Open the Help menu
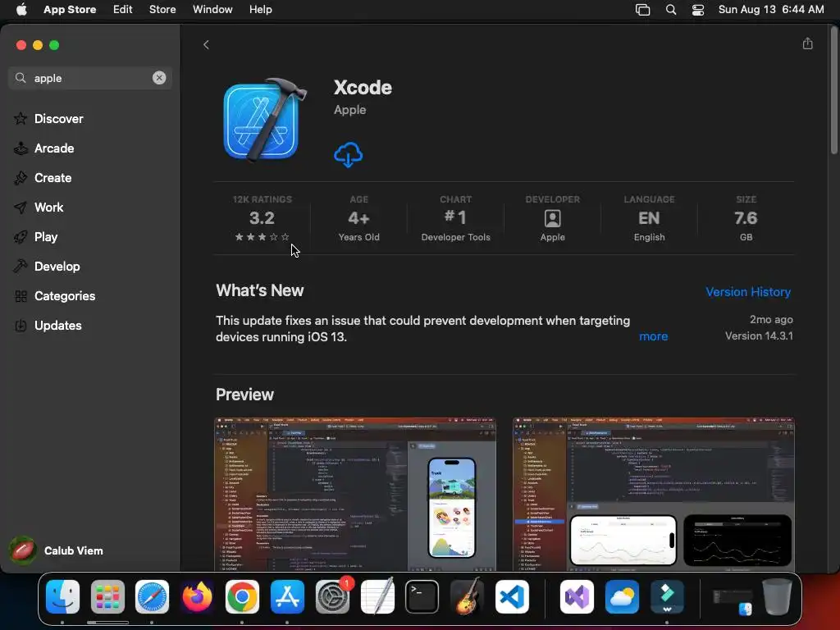Image resolution: width=840 pixels, height=630 pixels. pyautogui.click(x=260, y=10)
